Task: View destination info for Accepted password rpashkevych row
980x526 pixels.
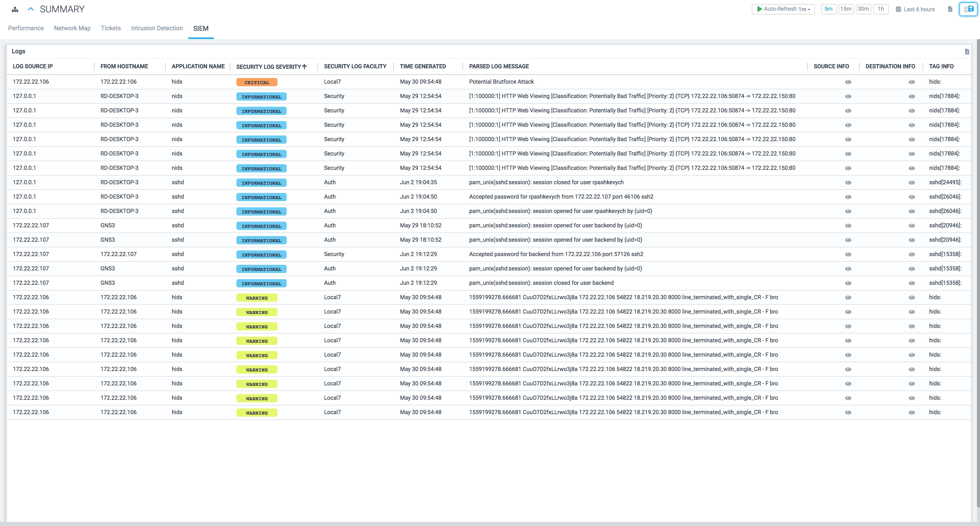Action: pos(912,197)
